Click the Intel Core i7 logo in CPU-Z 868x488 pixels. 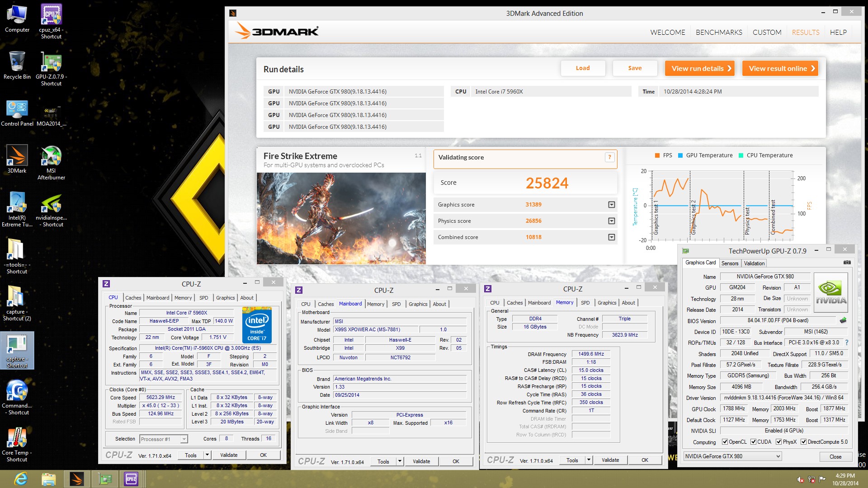[257, 325]
